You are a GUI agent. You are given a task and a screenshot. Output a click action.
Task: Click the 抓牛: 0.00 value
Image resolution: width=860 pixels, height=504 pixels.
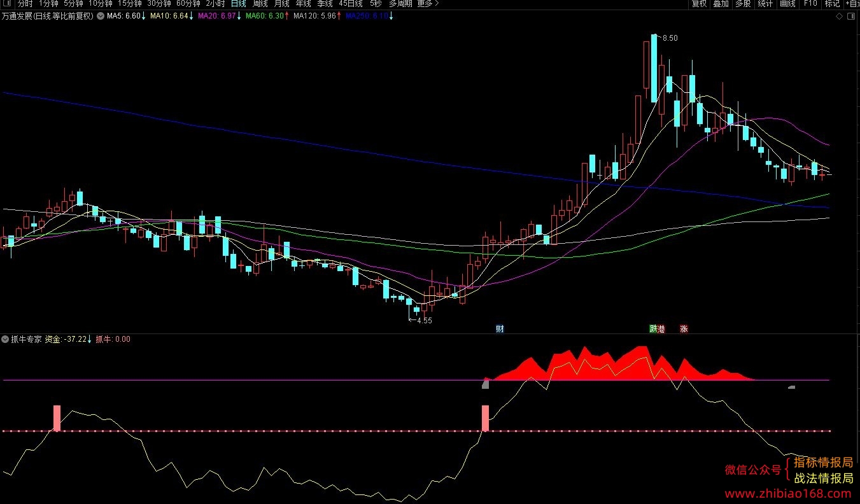point(113,339)
